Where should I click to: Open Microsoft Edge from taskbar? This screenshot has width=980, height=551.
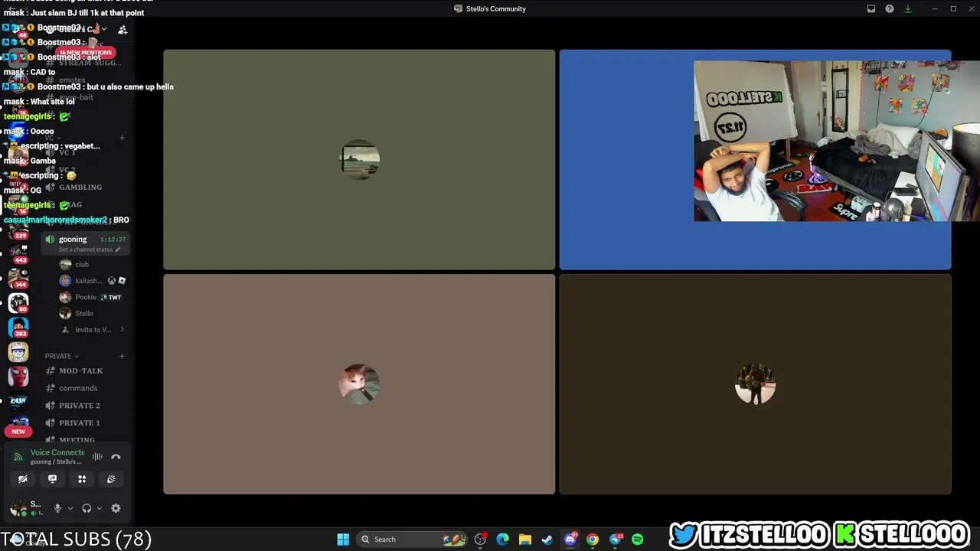coord(502,540)
